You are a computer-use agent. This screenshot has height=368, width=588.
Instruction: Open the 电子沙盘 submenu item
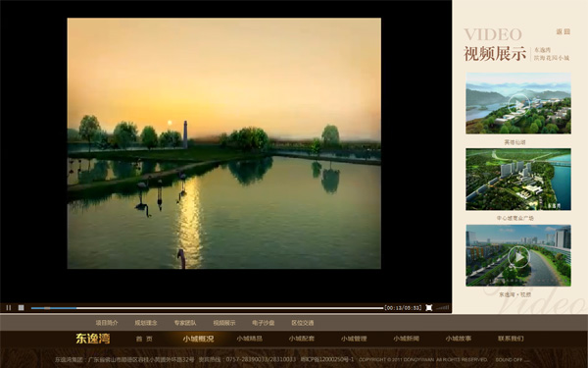(x=264, y=323)
